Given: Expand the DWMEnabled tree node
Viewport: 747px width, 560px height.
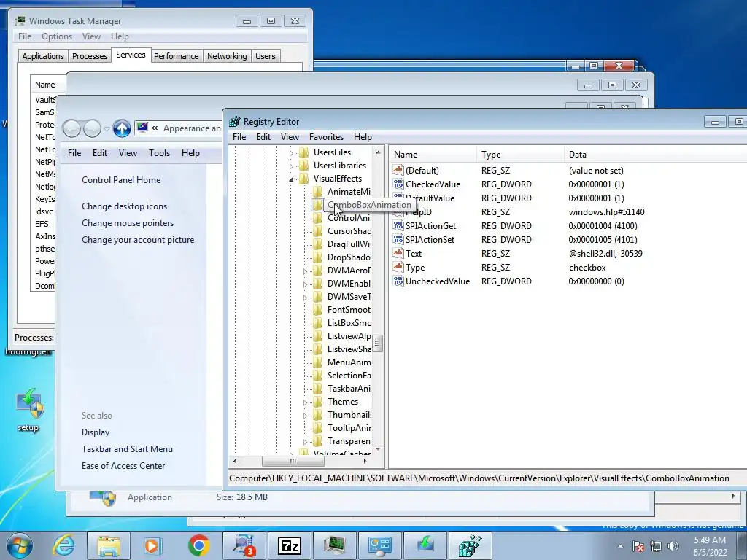Looking at the screenshot, I should point(306,284).
